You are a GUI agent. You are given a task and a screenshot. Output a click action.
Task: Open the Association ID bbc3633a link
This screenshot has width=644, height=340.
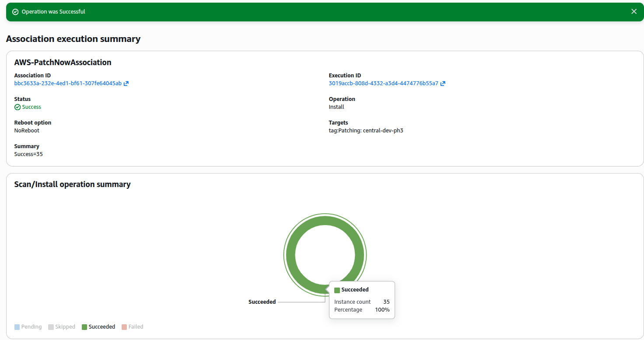tap(68, 83)
